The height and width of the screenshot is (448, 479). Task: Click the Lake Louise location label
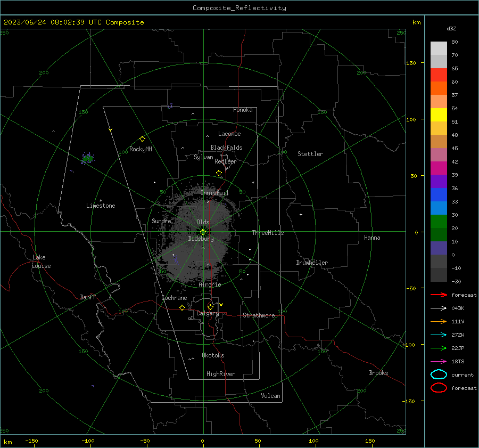41,262
